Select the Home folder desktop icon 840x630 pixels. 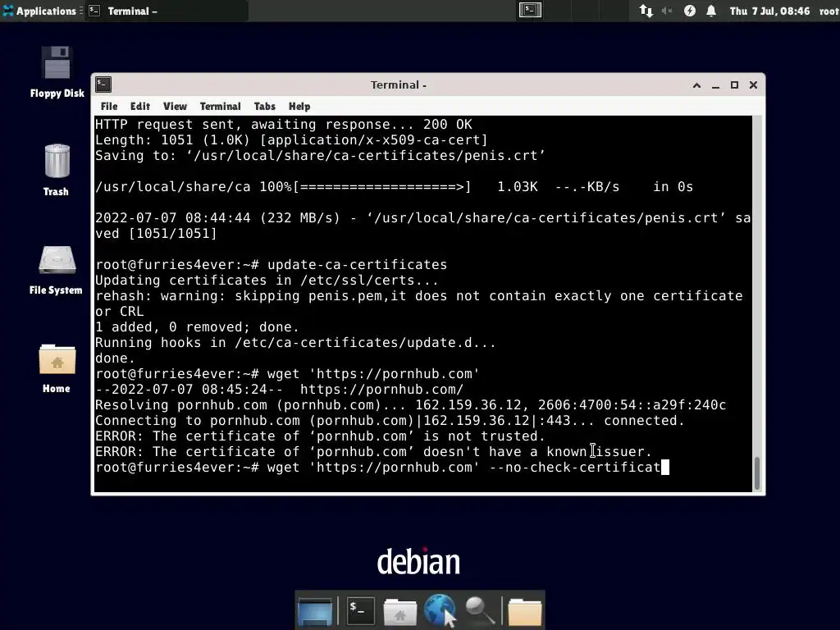[x=57, y=368]
